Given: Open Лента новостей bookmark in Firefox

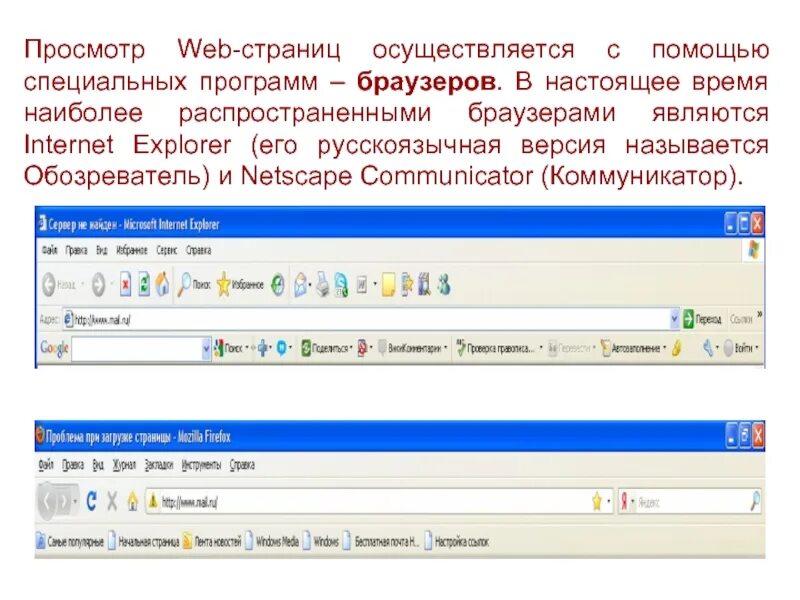Looking at the screenshot, I should click(212, 541).
